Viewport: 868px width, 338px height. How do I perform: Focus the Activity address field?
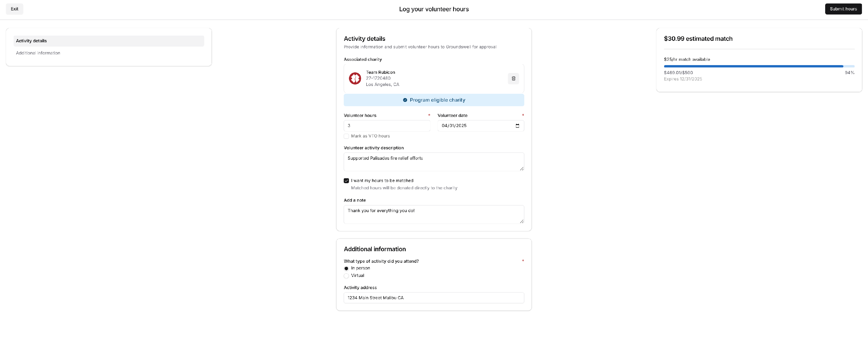(433, 297)
